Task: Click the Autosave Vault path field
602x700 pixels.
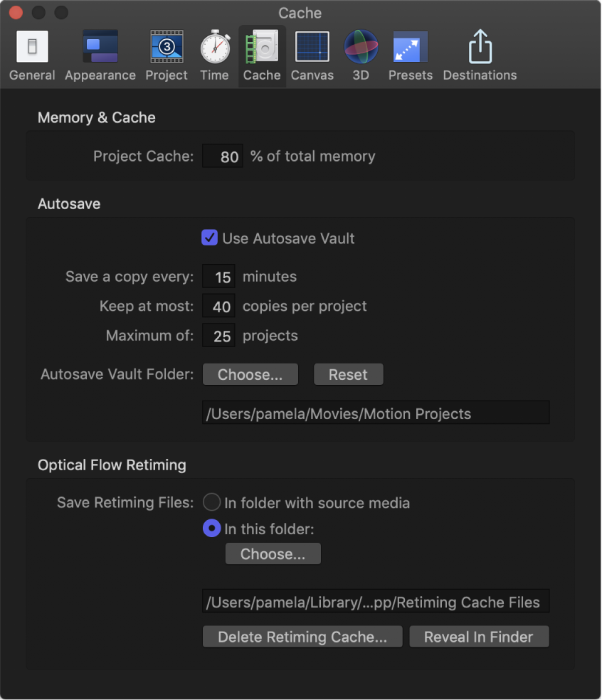Action: (x=376, y=412)
